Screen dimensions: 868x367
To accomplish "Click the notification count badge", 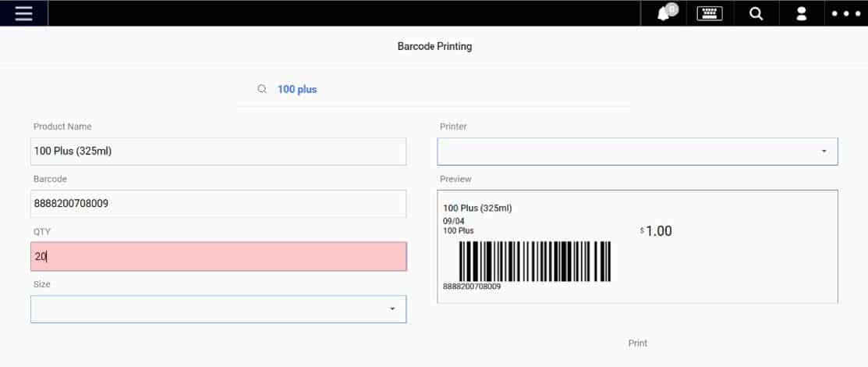I will [671, 9].
